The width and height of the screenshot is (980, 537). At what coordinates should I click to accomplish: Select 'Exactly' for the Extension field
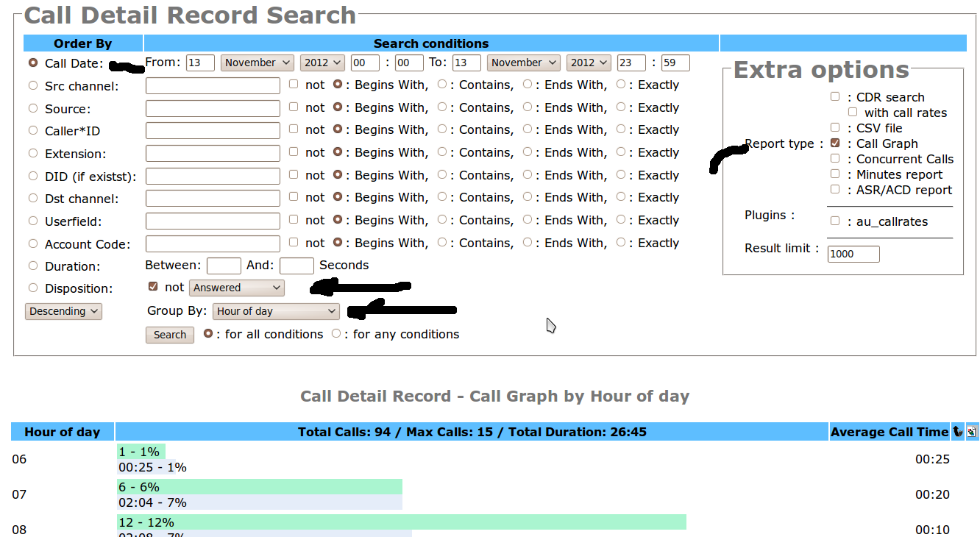tap(621, 152)
